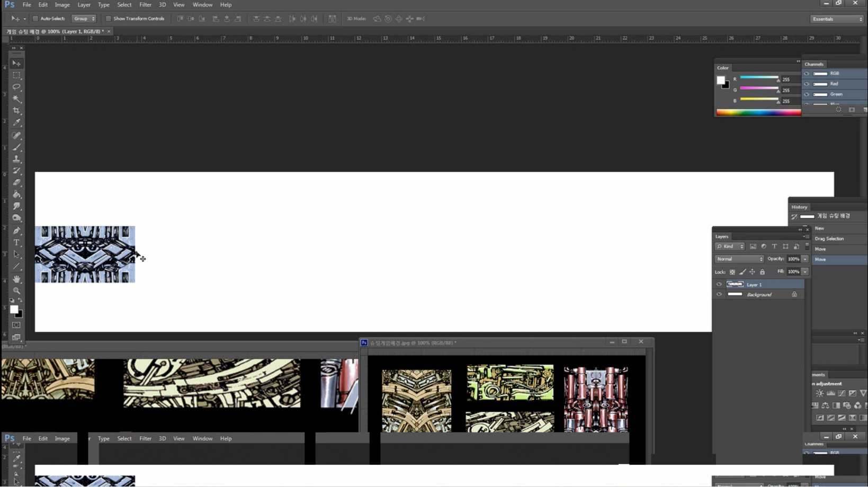The image size is (868, 487).
Task: Select the Hand tool
Action: (16, 279)
